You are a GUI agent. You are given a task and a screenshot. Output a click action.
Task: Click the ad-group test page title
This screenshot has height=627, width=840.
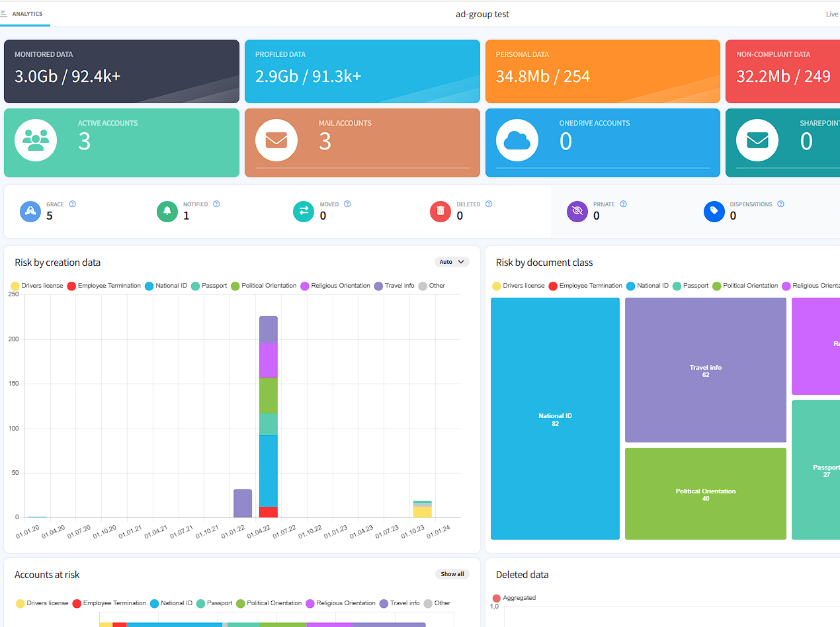(x=482, y=14)
